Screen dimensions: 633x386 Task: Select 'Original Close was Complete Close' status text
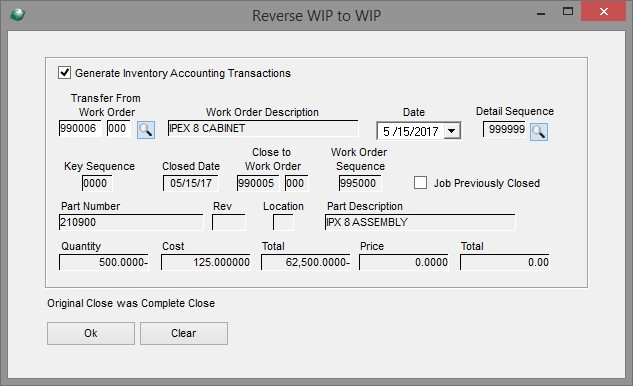click(x=131, y=303)
